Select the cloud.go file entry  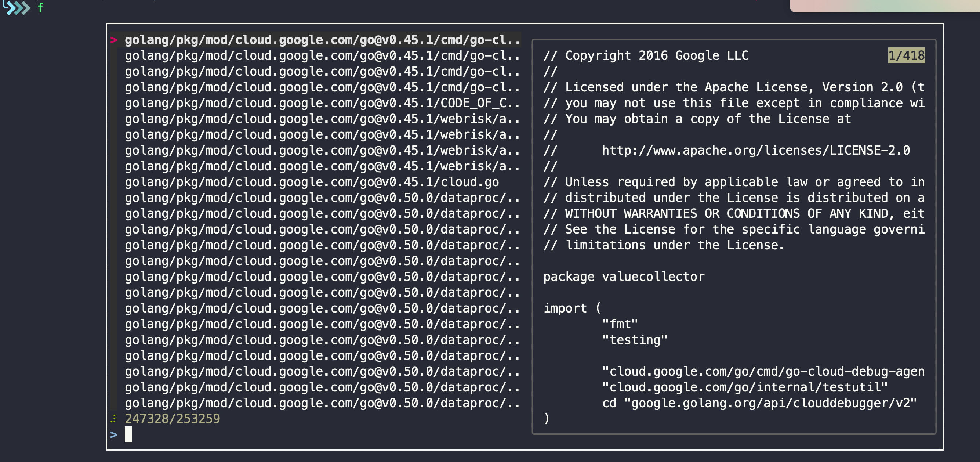point(312,182)
